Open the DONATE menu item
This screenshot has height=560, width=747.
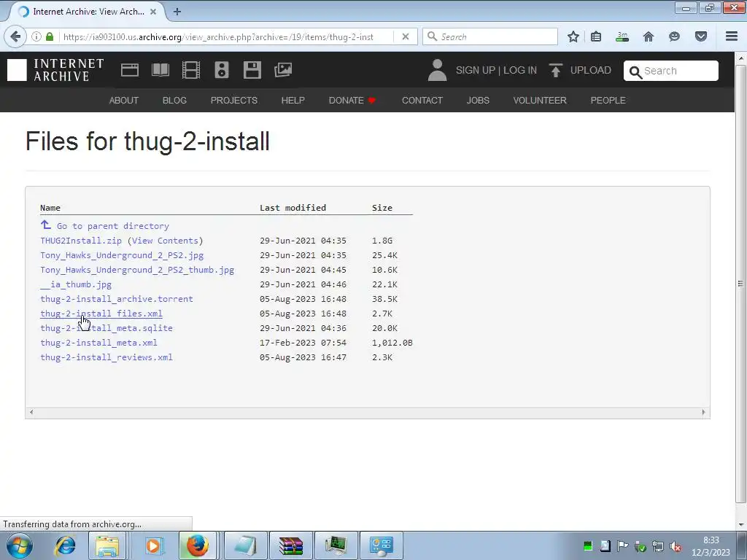[x=352, y=101]
